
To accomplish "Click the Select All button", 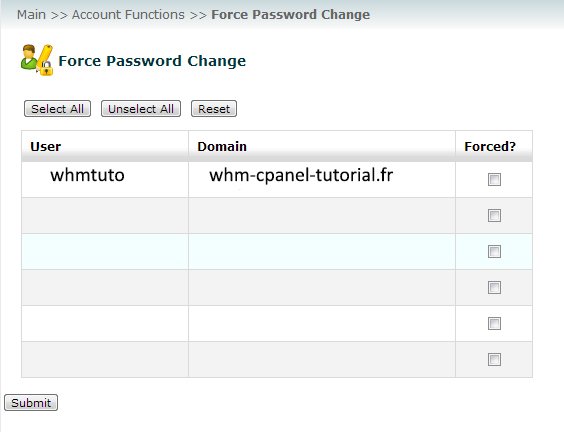I will [x=57, y=109].
